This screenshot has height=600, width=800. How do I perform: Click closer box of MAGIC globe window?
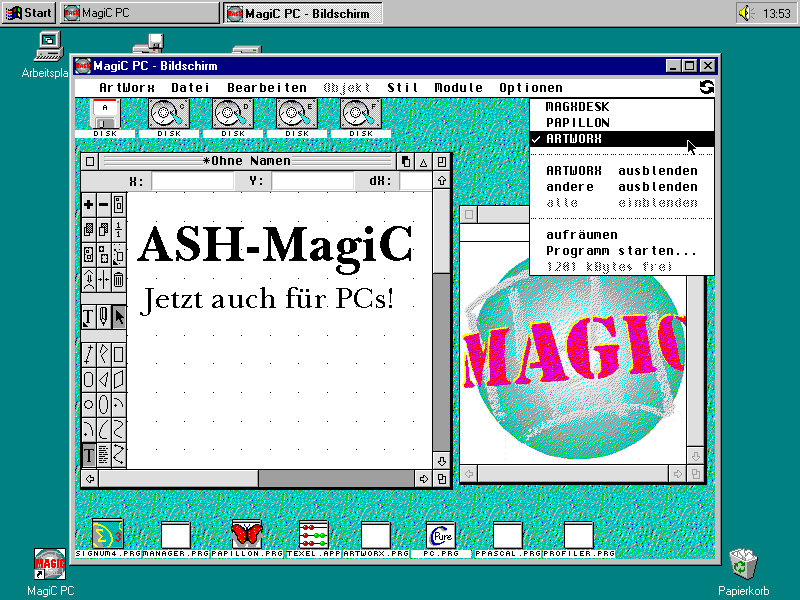[x=469, y=214]
